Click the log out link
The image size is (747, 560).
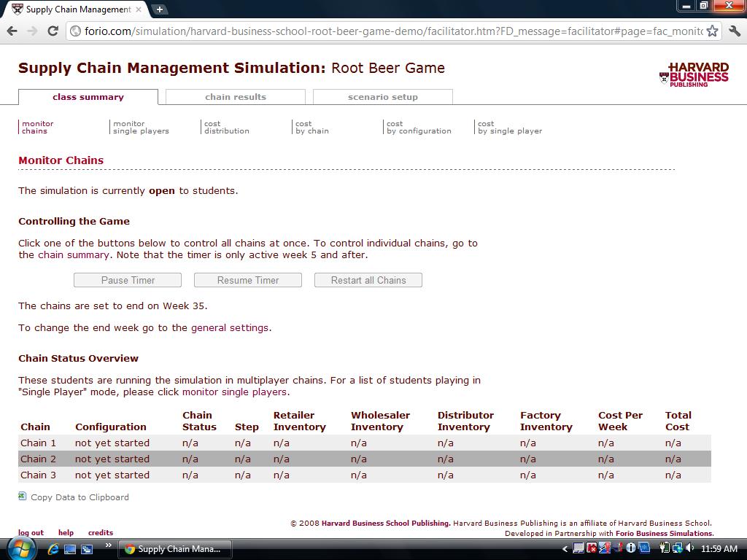pos(31,532)
